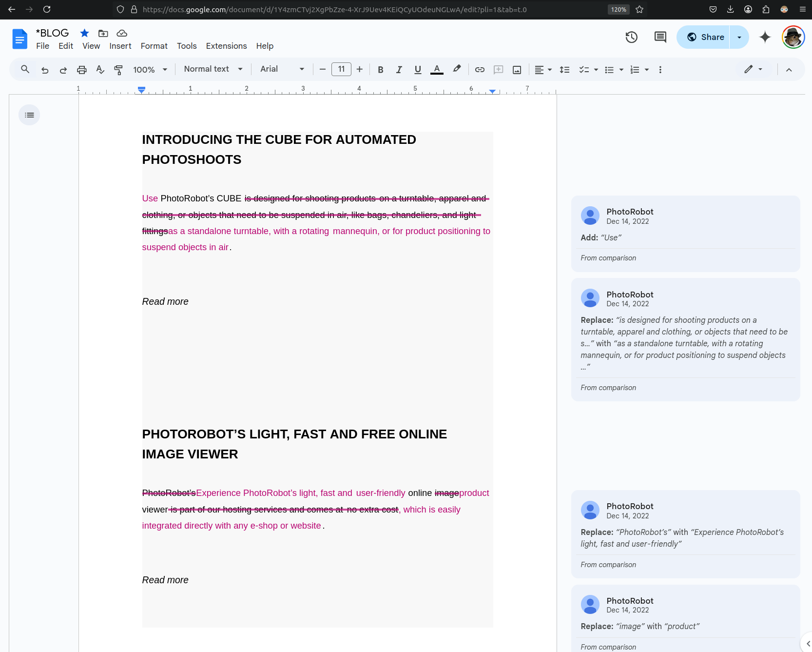Open the 100% zoom dropdown
Image resolution: width=812 pixels, height=652 pixels.
pos(150,70)
